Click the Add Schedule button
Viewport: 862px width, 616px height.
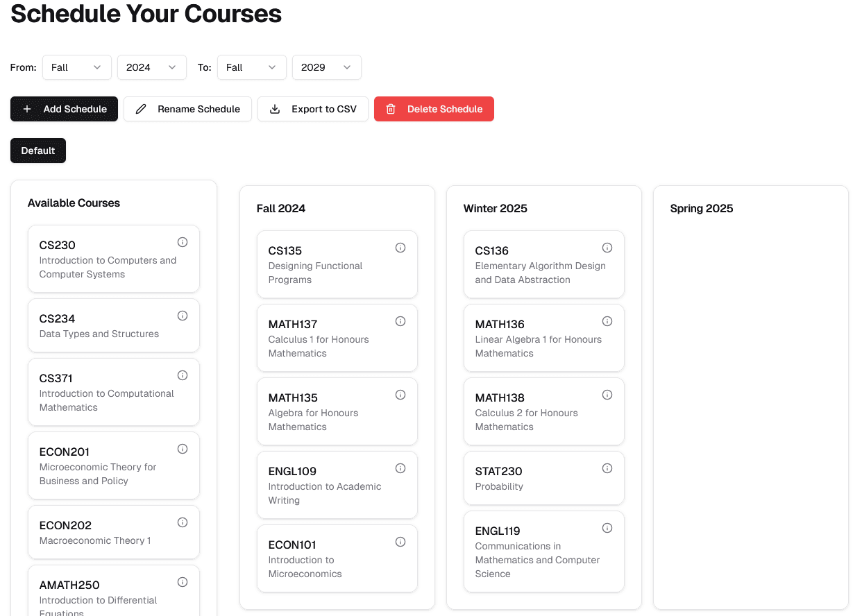pyautogui.click(x=64, y=109)
